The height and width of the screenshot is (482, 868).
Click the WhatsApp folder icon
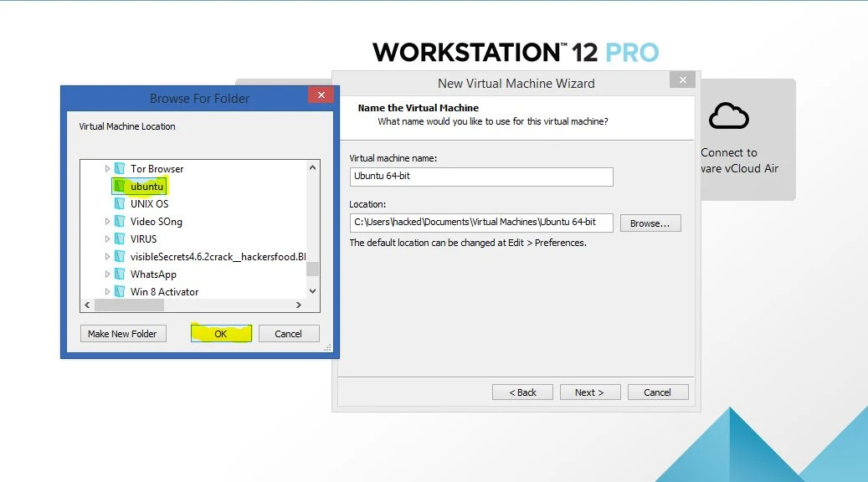point(120,274)
